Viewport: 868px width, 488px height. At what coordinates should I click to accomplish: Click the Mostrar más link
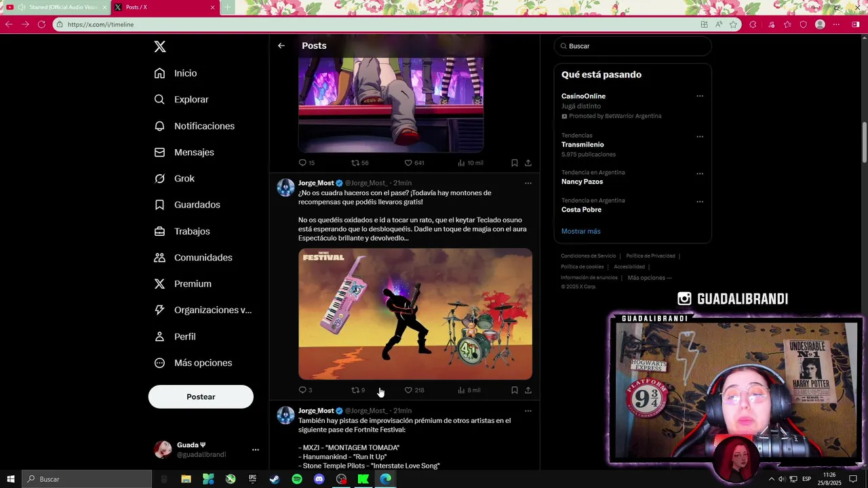580,231
